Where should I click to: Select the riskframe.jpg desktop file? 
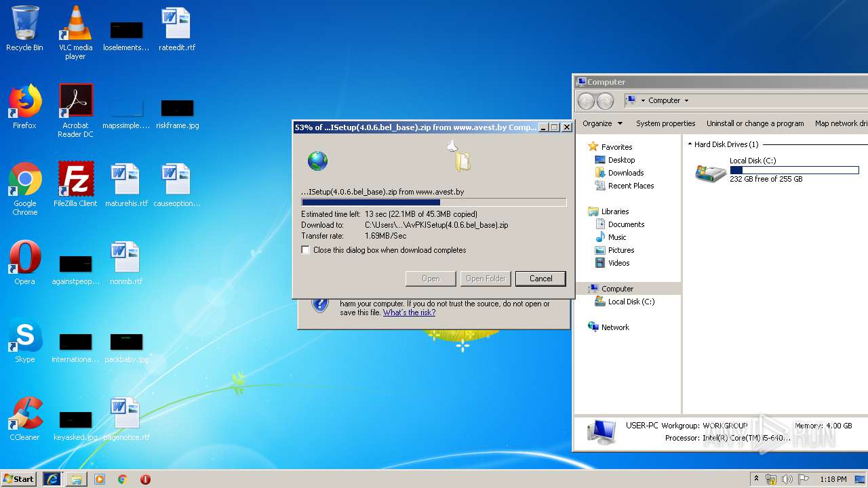pyautogui.click(x=177, y=113)
